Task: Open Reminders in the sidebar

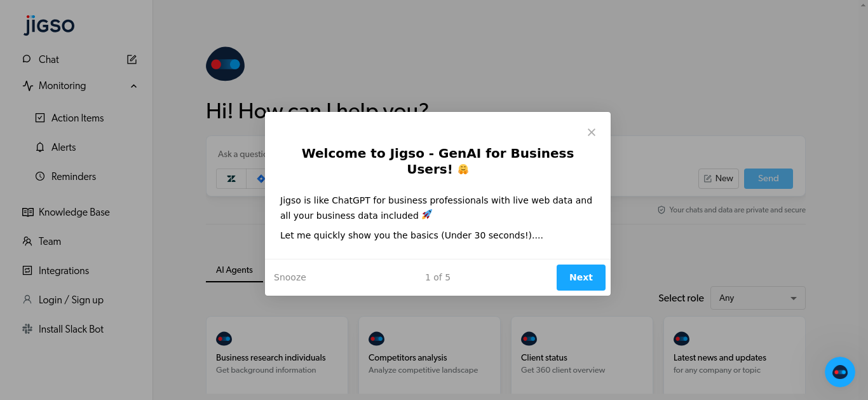Action: 74,176
